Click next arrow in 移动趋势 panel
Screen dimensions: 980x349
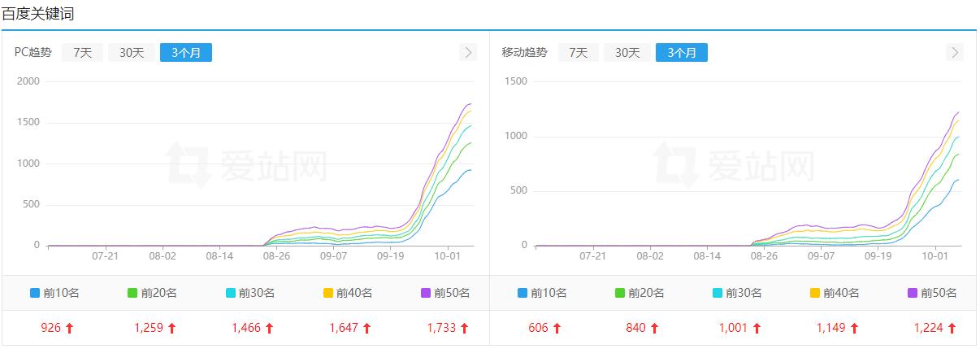955,53
